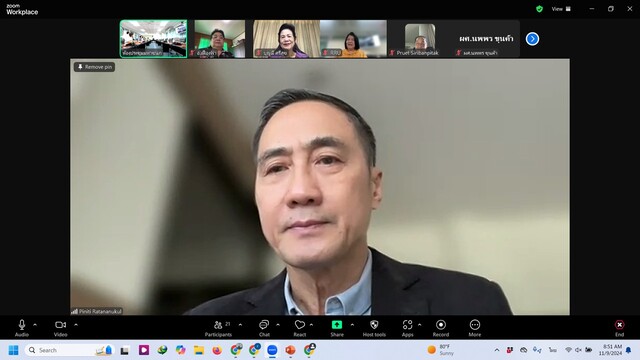Expand Participants options arrow
The height and width of the screenshot is (360, 640).
pos(240,325)
